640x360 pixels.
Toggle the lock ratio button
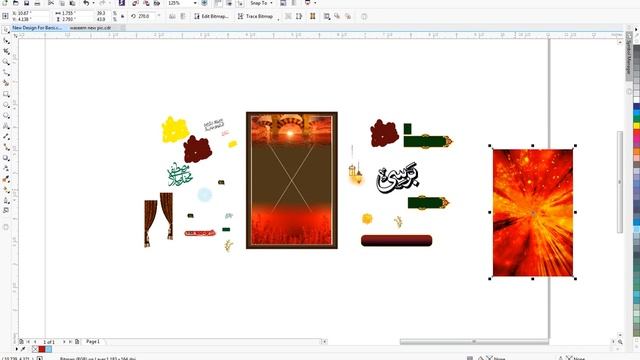122,16
